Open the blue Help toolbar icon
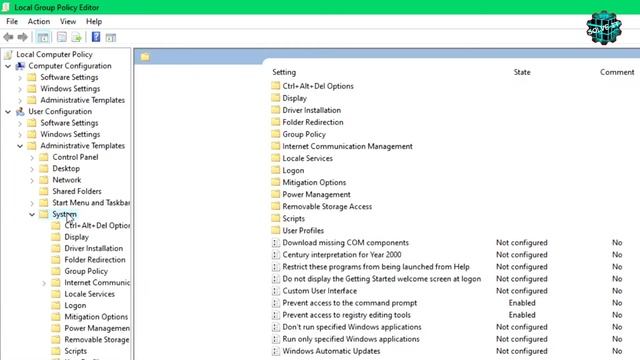This screenshot has width=640, height=360. point(96,37)
